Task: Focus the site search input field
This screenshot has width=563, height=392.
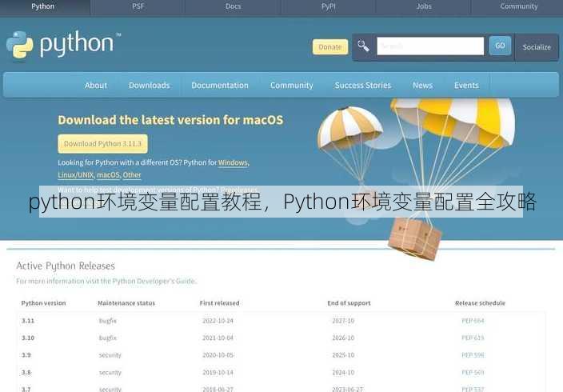Action: click(x=430, y=46)
